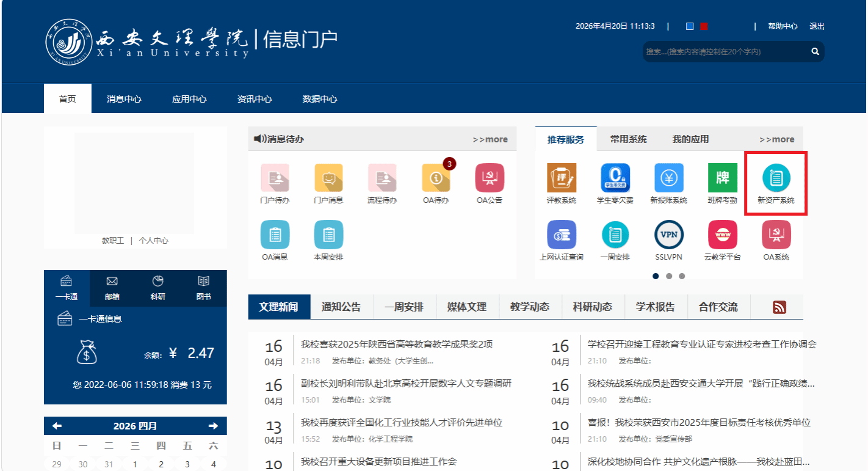Open the 班牌考勤 icon
This screenshot has height=471, width=868.
click(722, 178)
